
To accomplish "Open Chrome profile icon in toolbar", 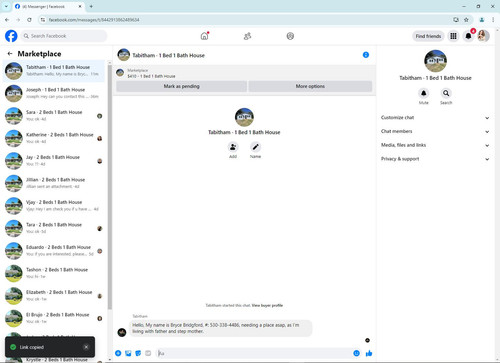I will 482,20.
